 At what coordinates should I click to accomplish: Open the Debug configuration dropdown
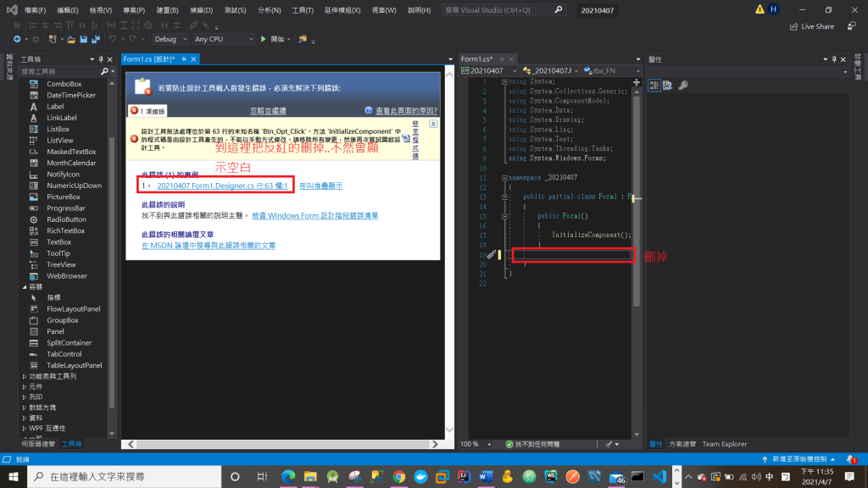click(170, 39)
